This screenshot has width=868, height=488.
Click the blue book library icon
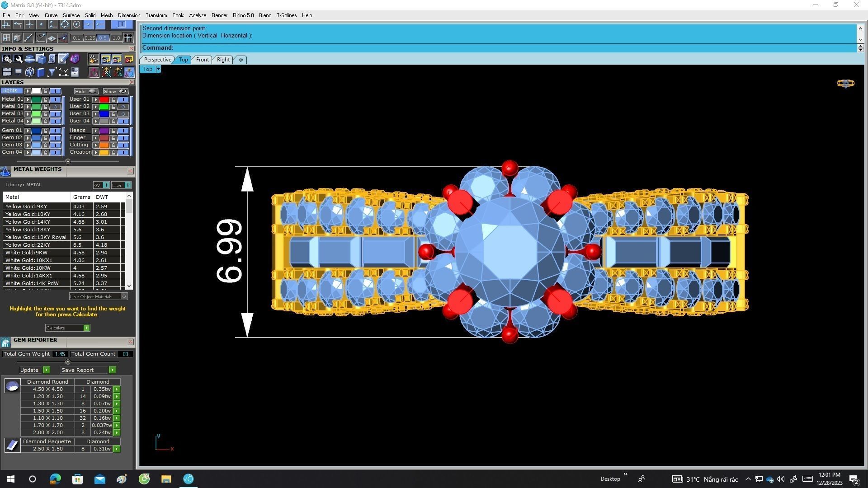click(41, 72)
